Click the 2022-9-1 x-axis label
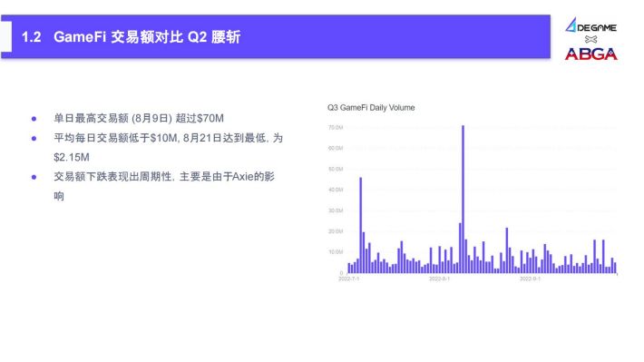Viewport: 644px width, 362px height. click(531, 279)
